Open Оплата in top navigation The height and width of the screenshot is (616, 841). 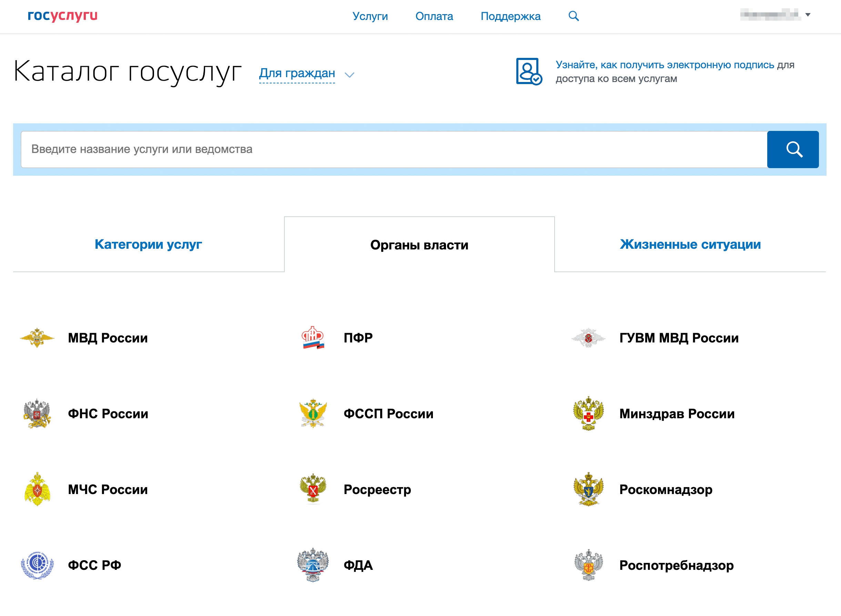coord(434,17)
